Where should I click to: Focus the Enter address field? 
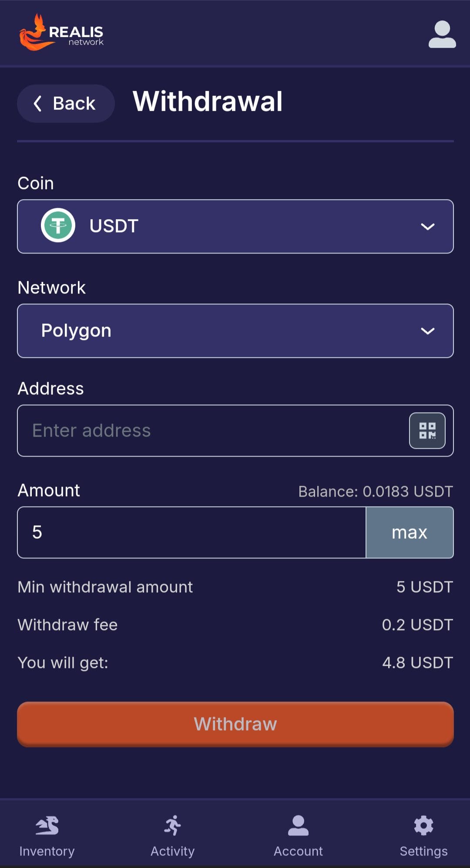coord(209,431)
